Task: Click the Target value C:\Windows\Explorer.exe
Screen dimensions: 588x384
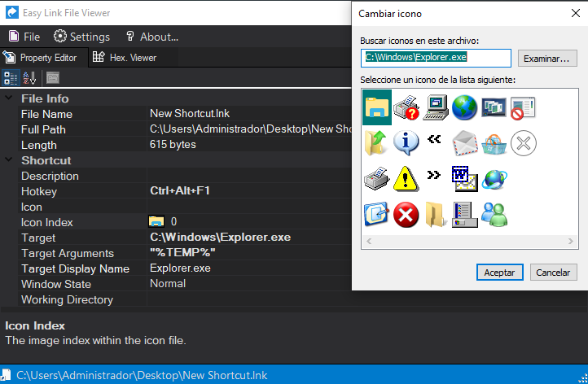Action: tap(220, 237)
